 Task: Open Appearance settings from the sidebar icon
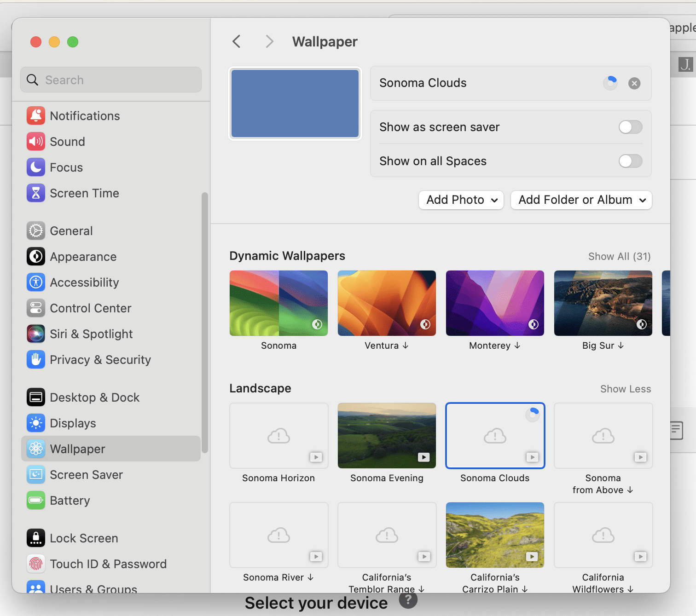pos(36,257)
